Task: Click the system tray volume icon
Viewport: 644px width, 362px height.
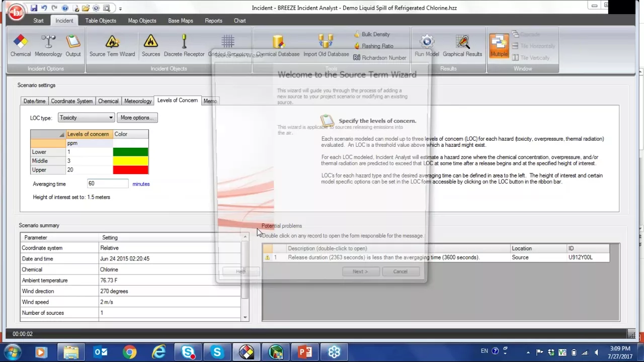Action: [597, 352]
